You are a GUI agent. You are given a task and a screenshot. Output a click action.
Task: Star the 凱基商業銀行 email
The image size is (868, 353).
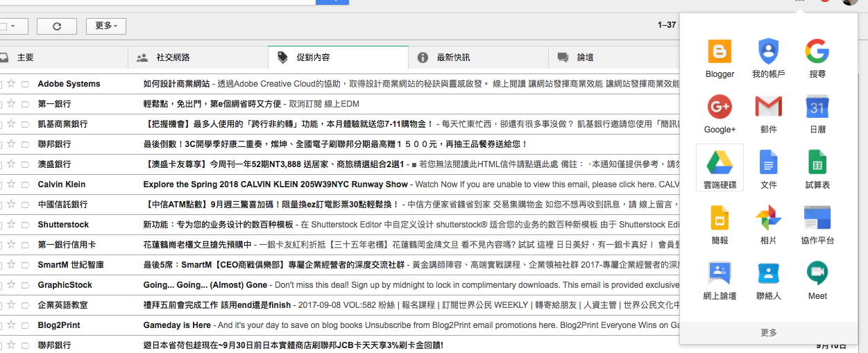pyautogui.click(x=11, y=124)
